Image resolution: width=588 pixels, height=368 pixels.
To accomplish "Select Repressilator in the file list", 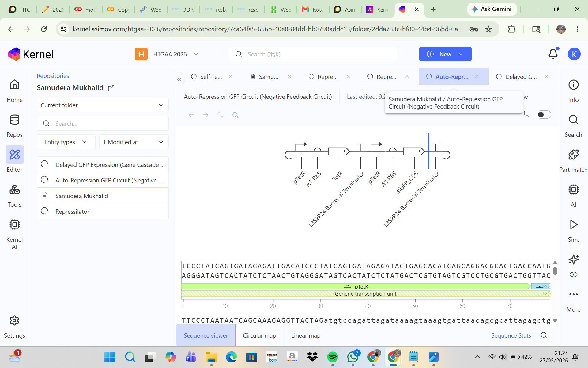I will click(x=103, y=211).
